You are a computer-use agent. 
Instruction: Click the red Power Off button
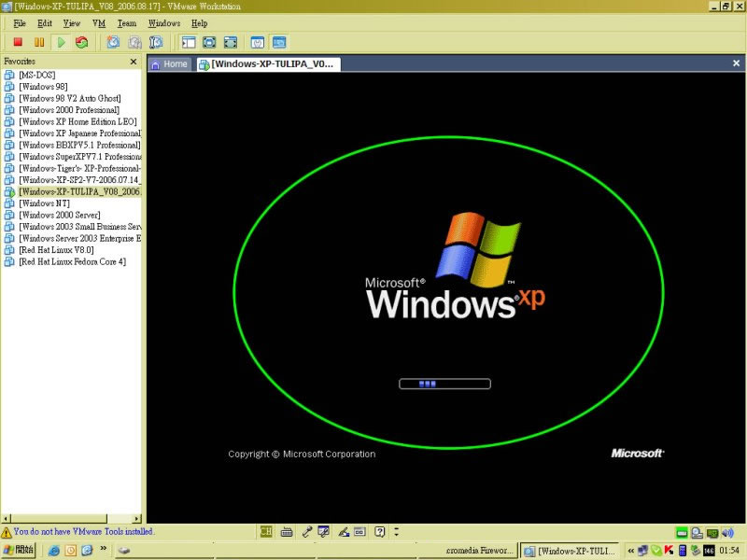point(18,42)
